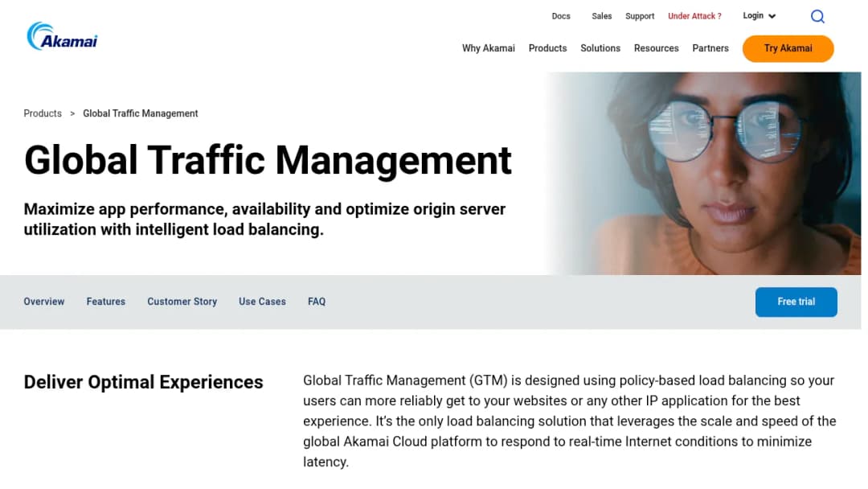Click the woman with glasses hero image
The height and width of the screenshot is (489, 868).
click(x=703, y=174)
